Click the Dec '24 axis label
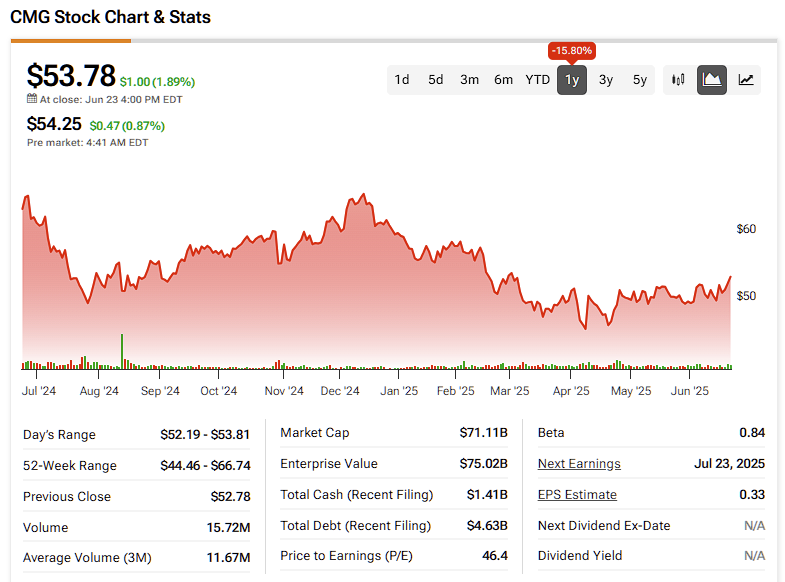 tap(340, 391)
